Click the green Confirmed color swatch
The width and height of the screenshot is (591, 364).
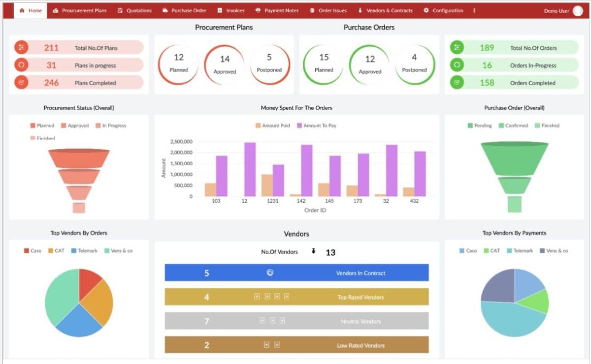[x=501, y=125]
